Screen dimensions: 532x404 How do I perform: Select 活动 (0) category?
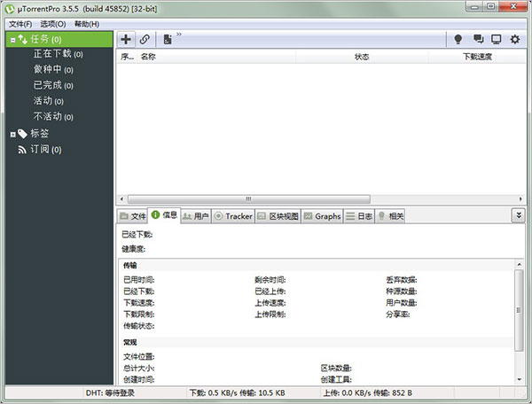pyautogui.click(x=49, y=101)
